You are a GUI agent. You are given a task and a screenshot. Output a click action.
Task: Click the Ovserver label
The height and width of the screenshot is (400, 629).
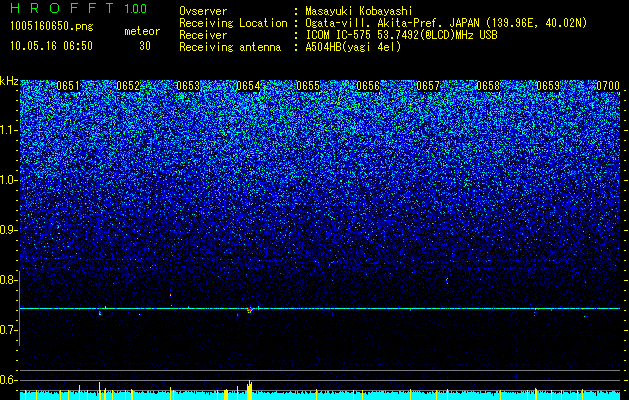203,11
